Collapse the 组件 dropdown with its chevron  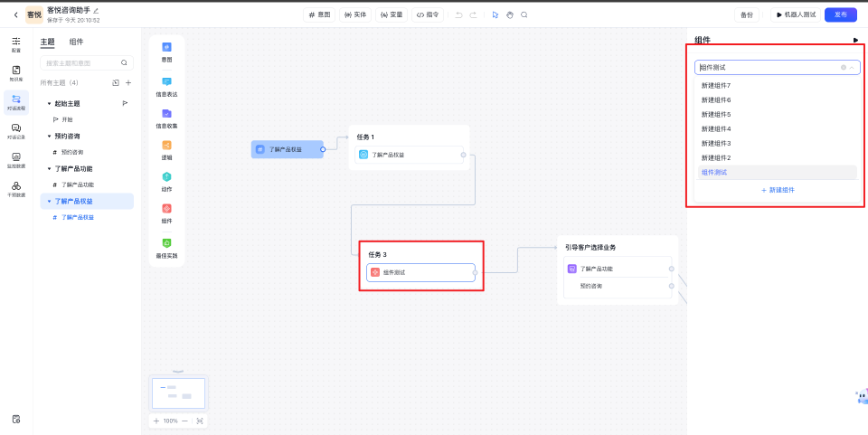[851, 67]
